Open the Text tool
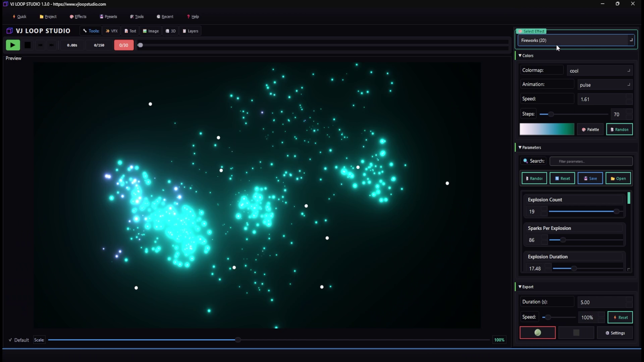Screen dimensions: 644x362 pos(130,31)
